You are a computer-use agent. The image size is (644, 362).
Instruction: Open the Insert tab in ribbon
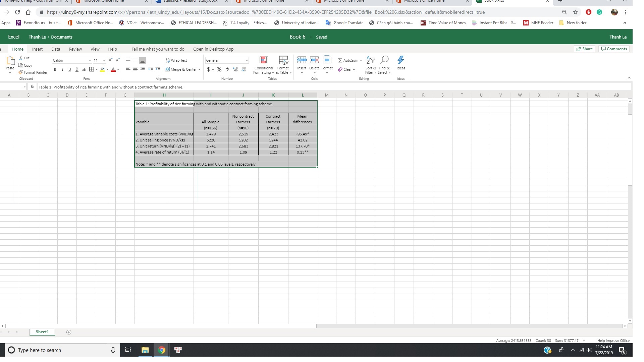pyautogui.click(x=37, y=49)
